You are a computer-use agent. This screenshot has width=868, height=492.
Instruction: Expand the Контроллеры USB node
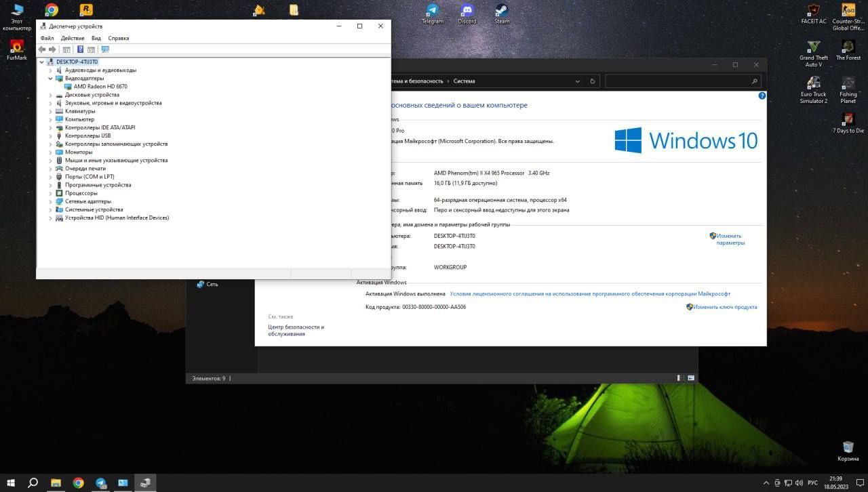pyautogui.click(x=50, y=136)
